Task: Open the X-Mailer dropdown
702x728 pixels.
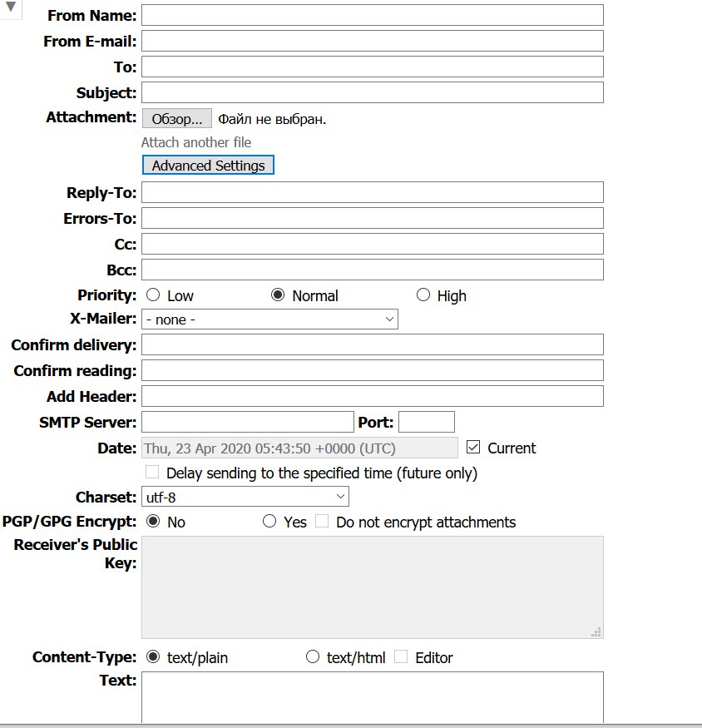Action: [269, 319]
